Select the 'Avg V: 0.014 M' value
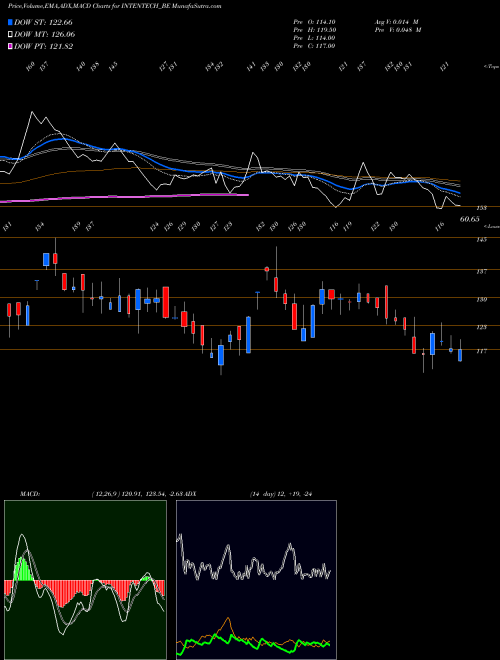 pyautogui.click(x=397, y=22)
